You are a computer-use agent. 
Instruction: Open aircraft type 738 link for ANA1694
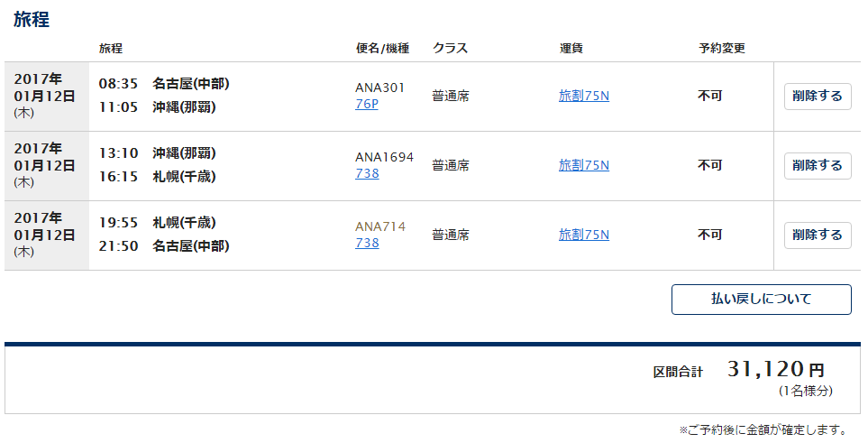367,173
